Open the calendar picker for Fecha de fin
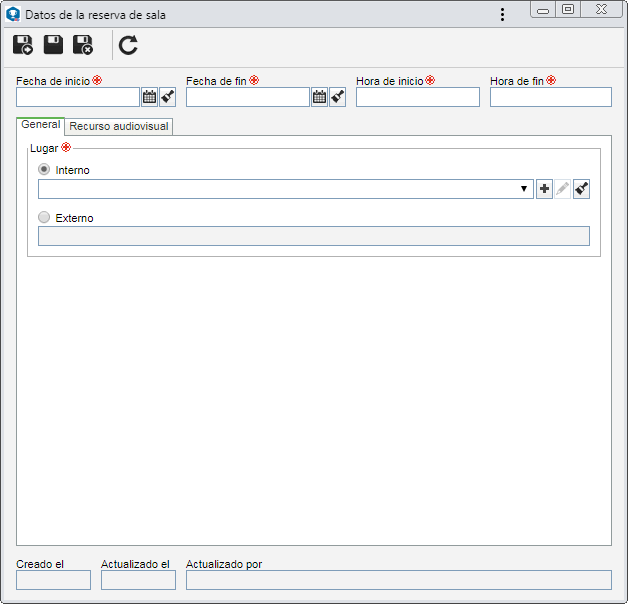 click(x=319, y=97)
